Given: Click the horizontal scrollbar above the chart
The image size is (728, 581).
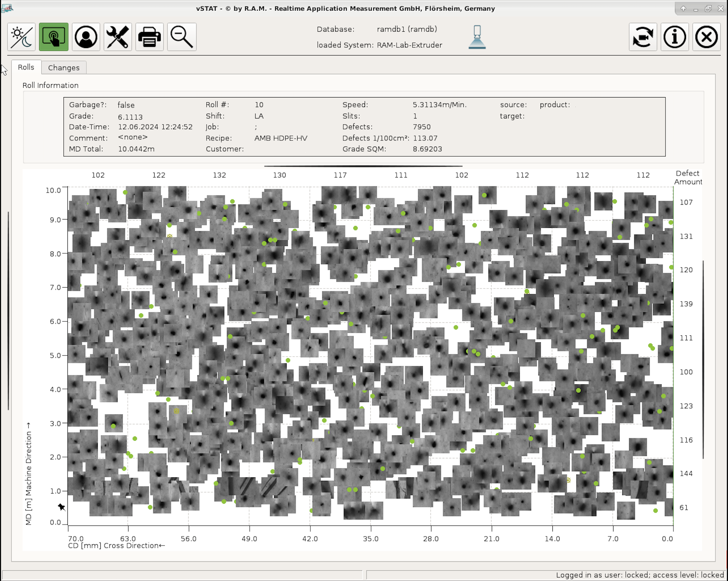Looking at the screenshot, I should coord(363,166).
